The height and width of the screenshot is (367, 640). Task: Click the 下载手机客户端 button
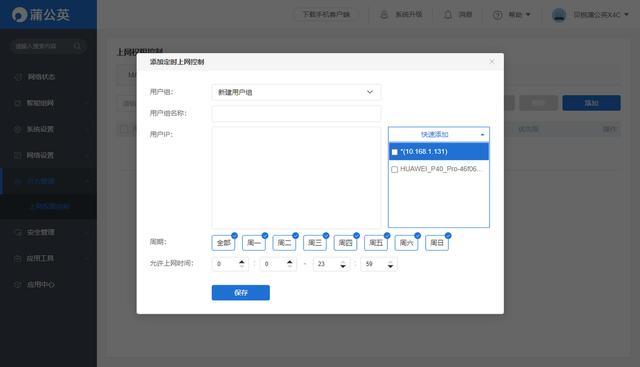click(326, 15)
